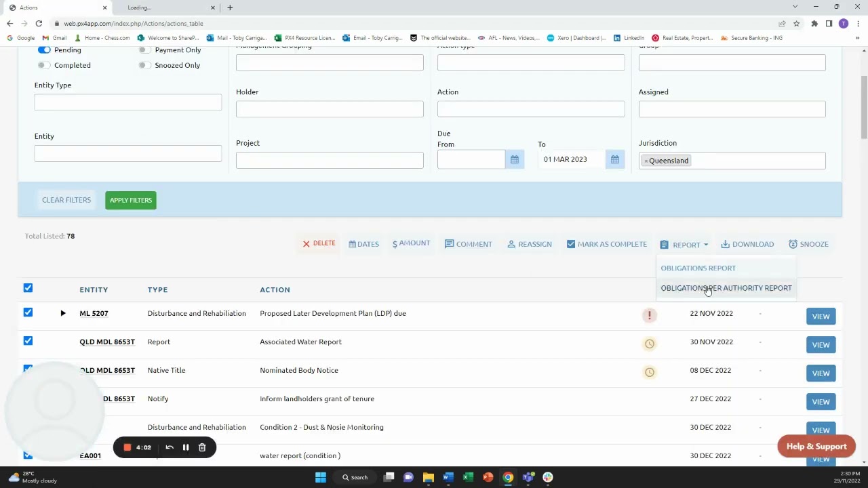
Task: Toggle the Completed filter switch
Action: click(44, 65)
